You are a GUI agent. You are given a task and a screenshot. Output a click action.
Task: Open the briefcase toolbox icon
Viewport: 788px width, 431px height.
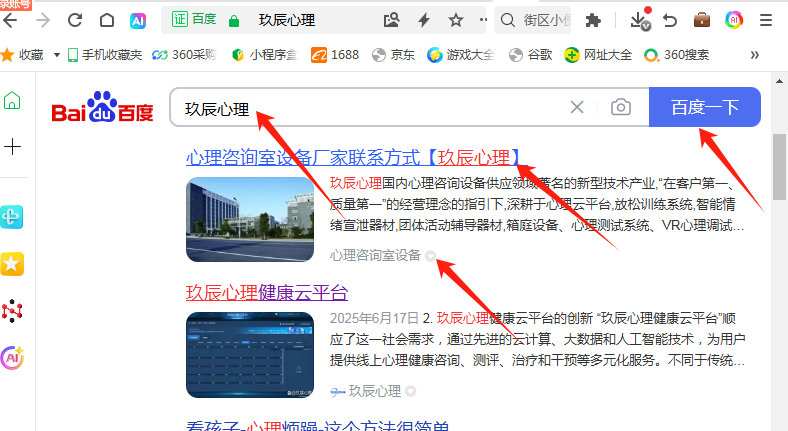point(702,20)
